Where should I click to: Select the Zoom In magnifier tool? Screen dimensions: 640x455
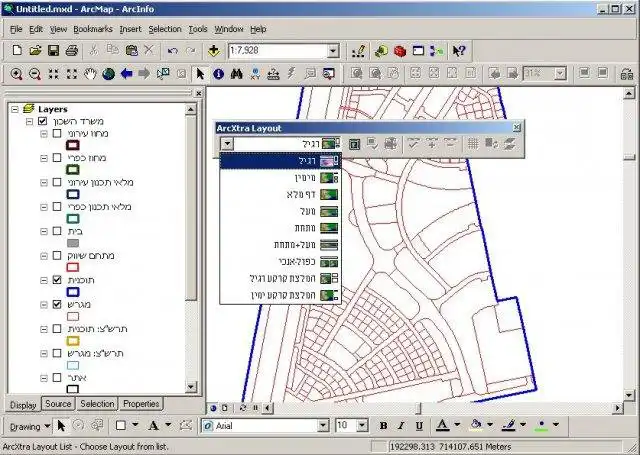16,74
